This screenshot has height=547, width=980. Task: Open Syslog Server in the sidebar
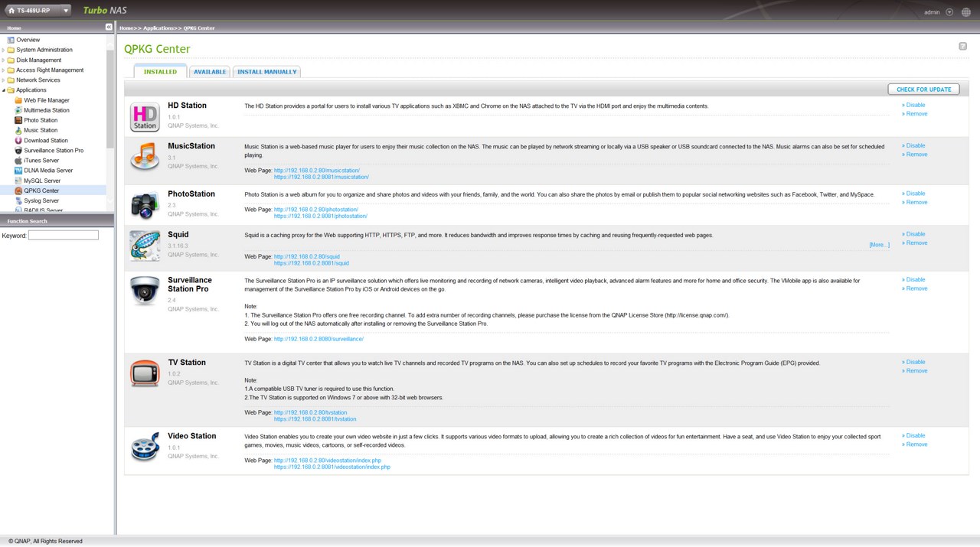(41, 200)
